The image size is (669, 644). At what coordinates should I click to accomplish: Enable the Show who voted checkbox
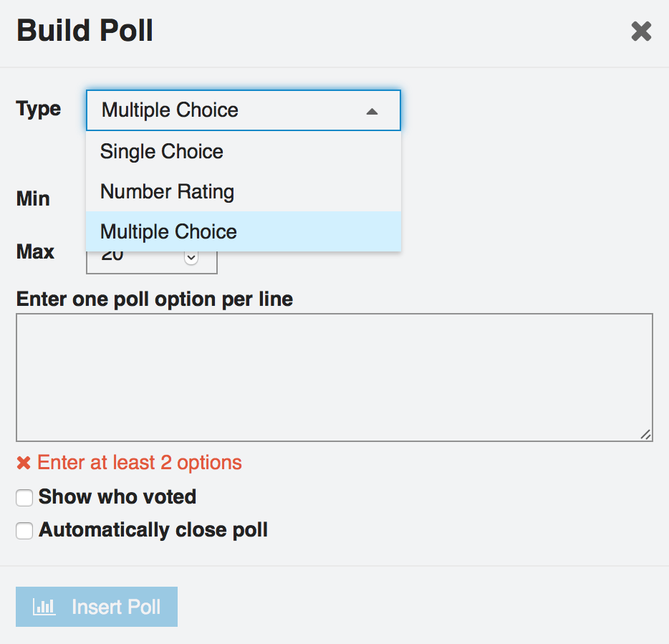tap(24, 498)
